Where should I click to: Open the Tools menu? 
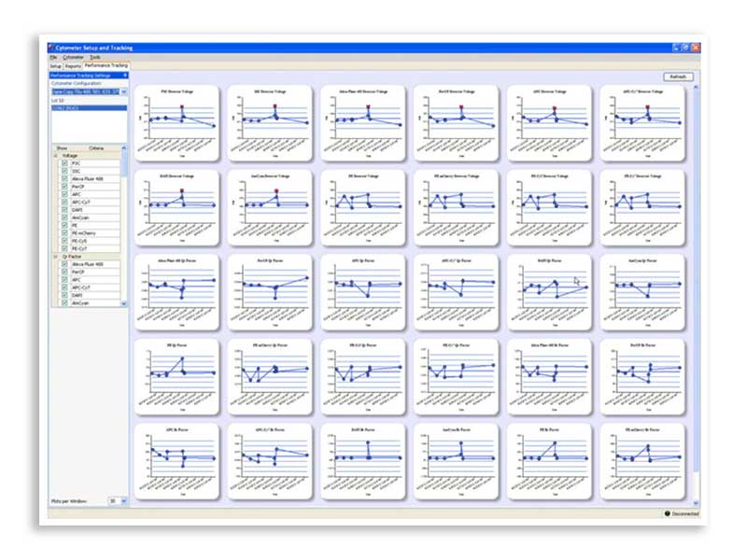click(95, 57)
